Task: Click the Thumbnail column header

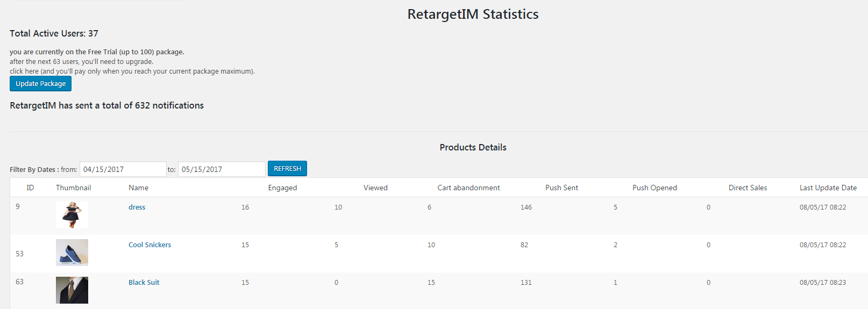Action: (73, 188)
